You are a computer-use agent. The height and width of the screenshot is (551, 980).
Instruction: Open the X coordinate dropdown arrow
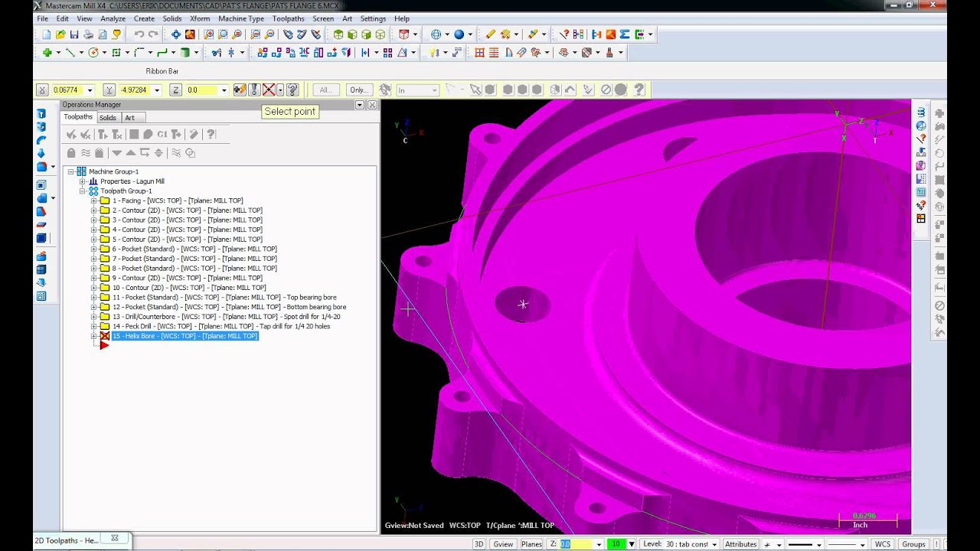[x=90, y=90]
